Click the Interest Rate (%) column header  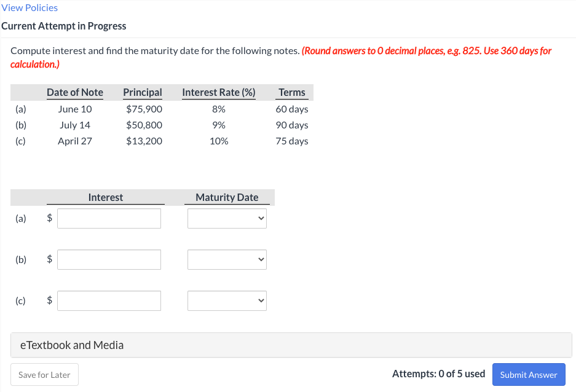point(218,92)
